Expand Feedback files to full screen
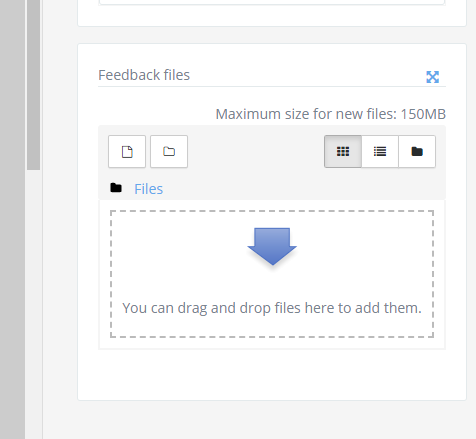Screen dimensions: 476x439 [433, 77]
